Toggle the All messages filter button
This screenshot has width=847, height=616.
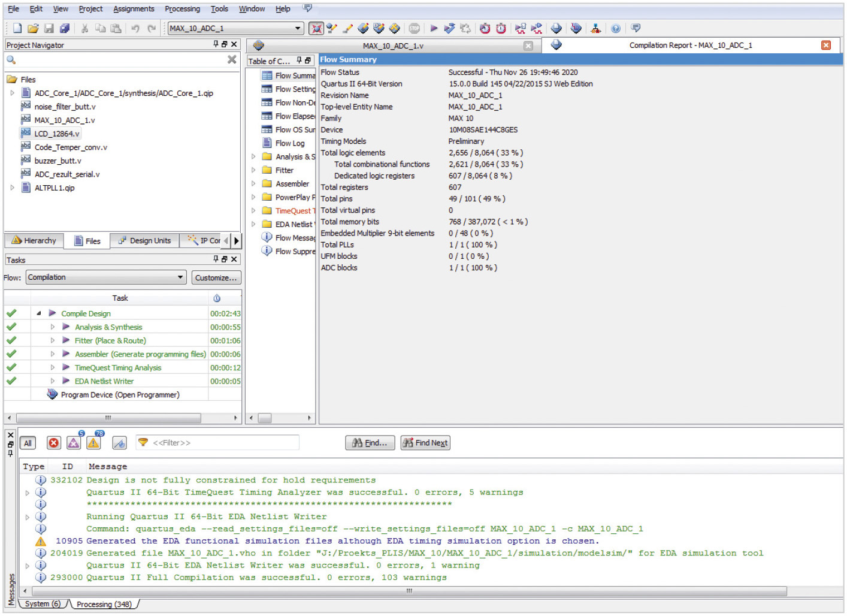pyautogui.click(x=28, y=443)
